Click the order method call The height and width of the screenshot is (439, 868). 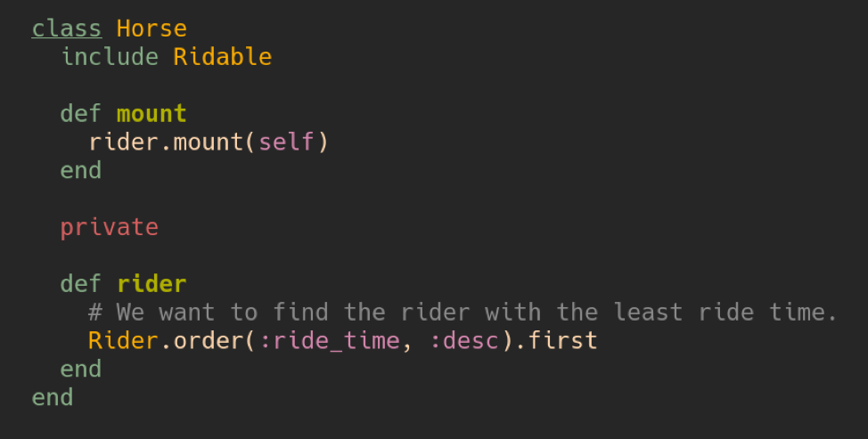click(x=209, y=340)
